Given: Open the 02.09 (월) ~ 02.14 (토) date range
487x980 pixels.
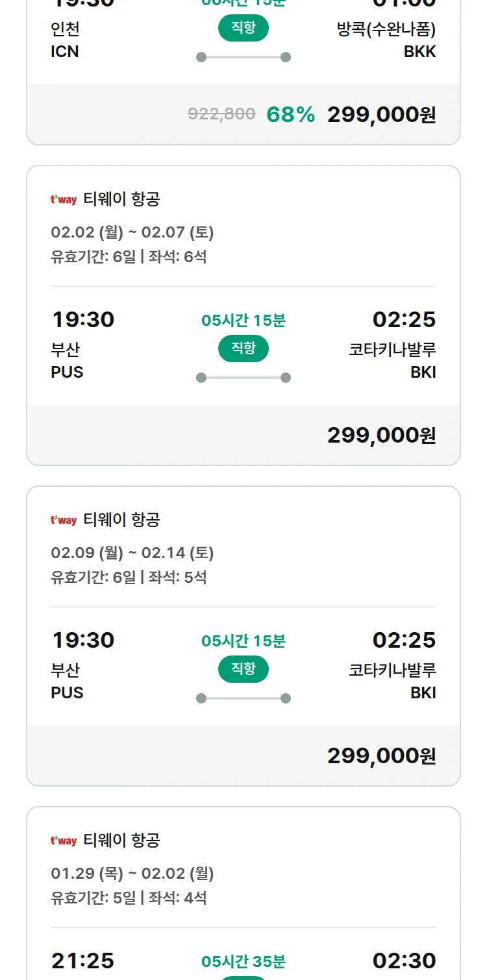Looking at the screenshot, I should point(132,553).
